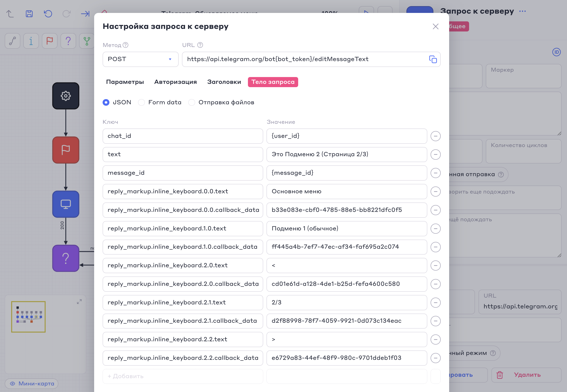567x392 pixels.
Task: Switch to the Заголовки tab
Action: (x=224, y=82)
